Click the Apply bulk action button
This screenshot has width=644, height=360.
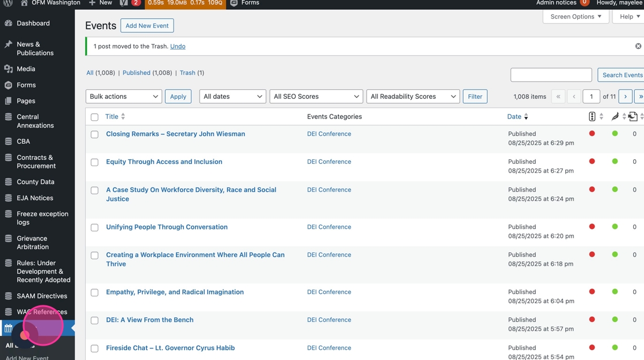click(x=178, y=96)
